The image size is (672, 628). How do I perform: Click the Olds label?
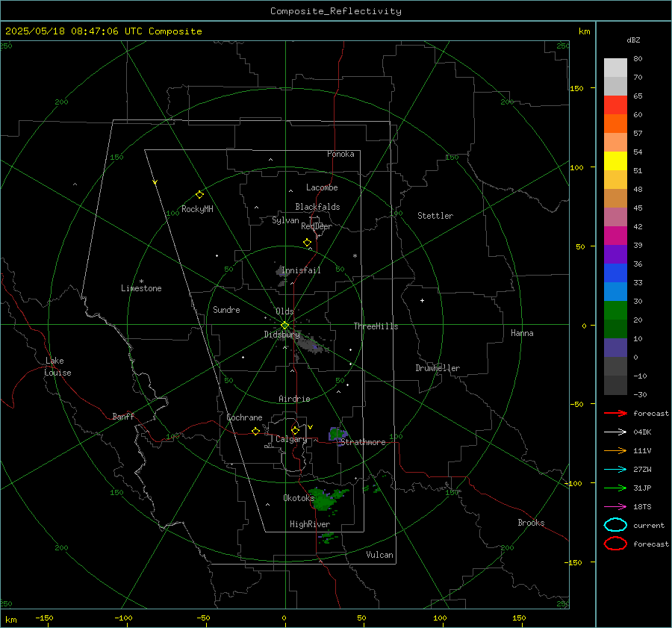[x=284, y=311]
